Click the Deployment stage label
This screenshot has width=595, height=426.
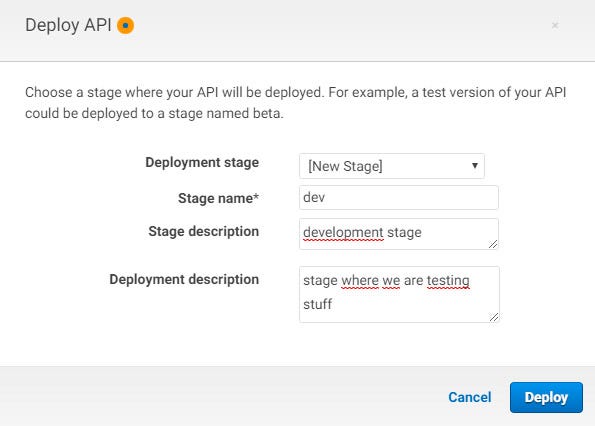tap(202, 162)
